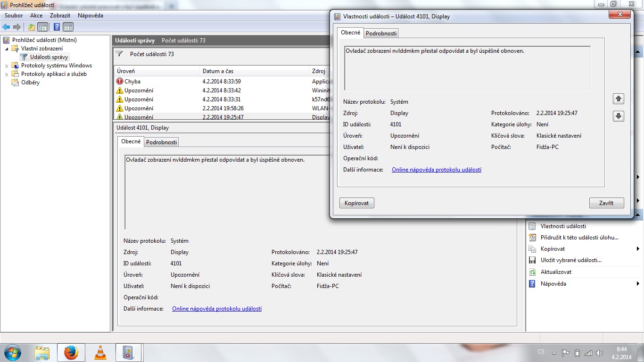Viewport: 644px width, 362px height.
Task: Select the event logged at 2.2.2014 19:58:26
Action: [222, 108]
